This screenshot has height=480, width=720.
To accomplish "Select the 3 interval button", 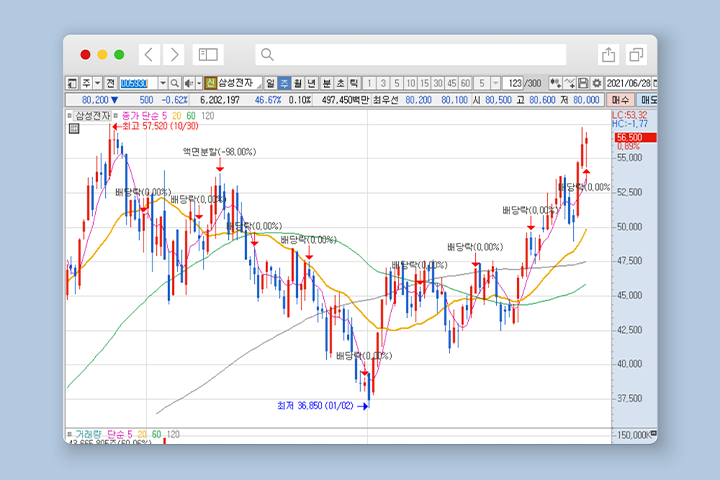I will (x=383, y=83).
